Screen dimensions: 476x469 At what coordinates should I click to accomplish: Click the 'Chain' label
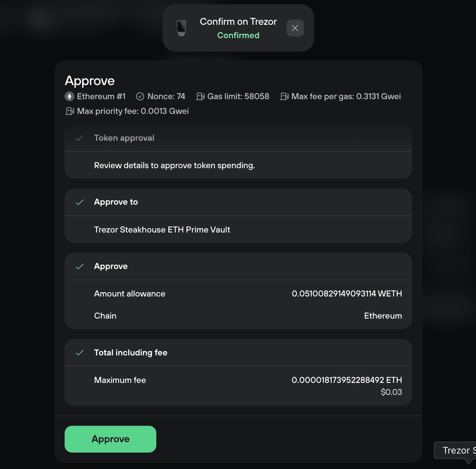click(105, 316)
